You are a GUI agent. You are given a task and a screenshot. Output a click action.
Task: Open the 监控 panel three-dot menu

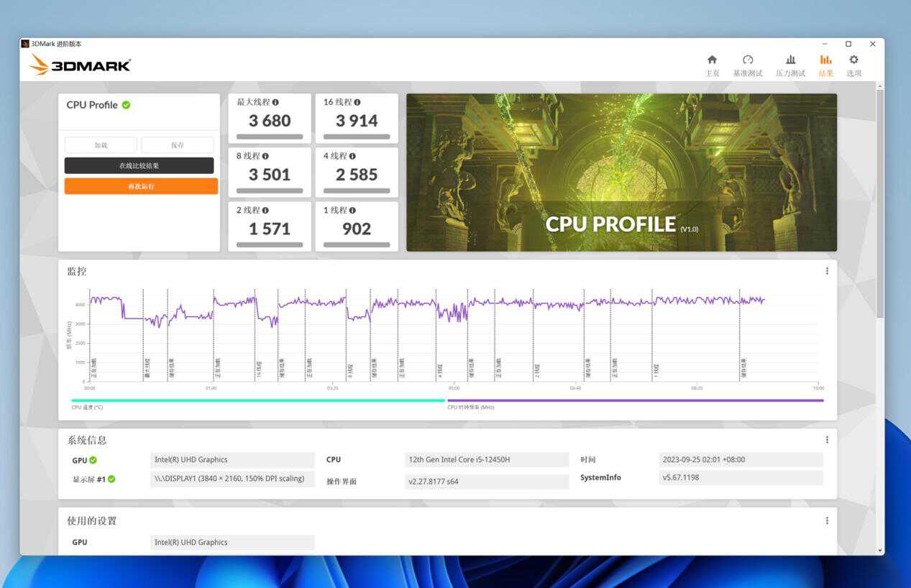(x=827, y=271)
